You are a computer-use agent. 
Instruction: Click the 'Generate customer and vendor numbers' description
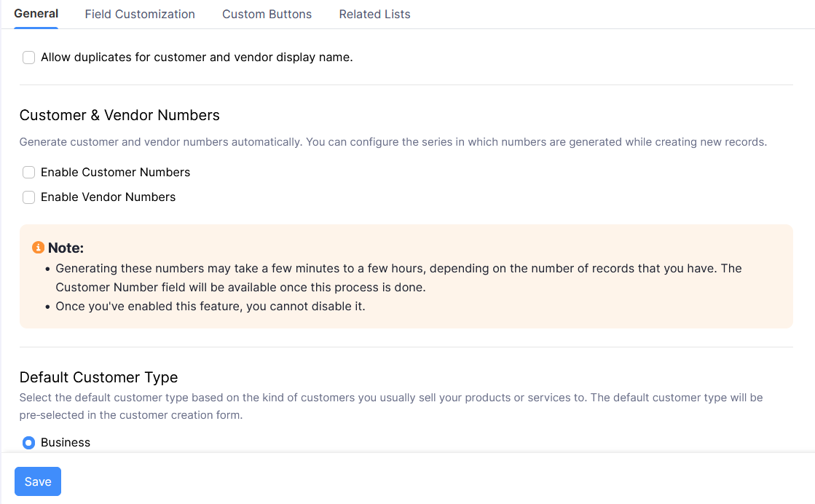pyautogui.click(x=393, y=142)
